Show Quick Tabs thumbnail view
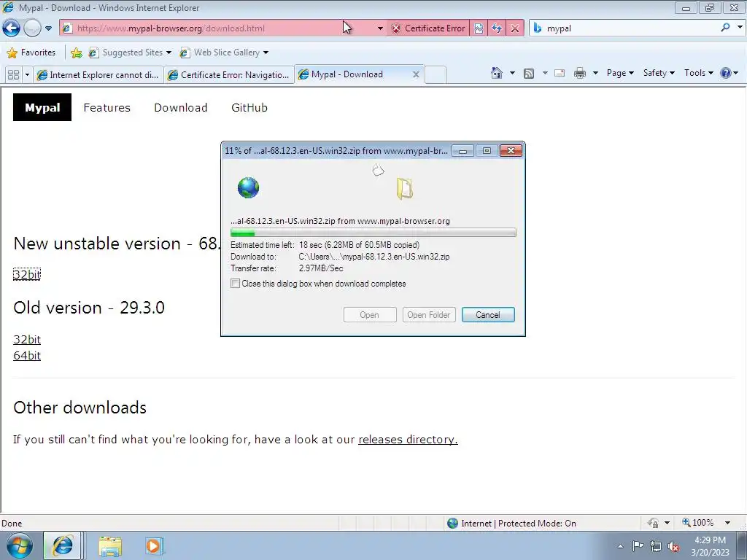747x560 pixels. (x=13, y=75)
